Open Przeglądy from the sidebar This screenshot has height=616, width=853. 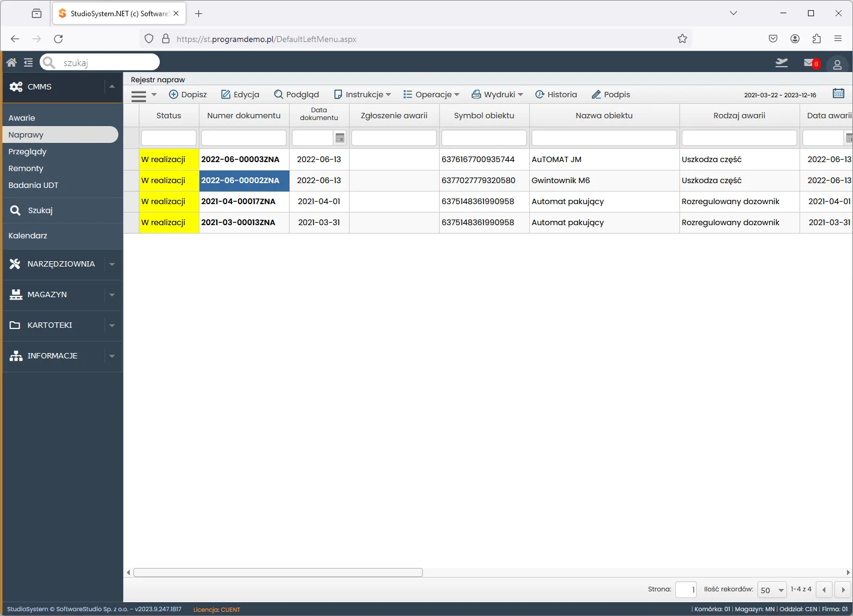point(28,152)
